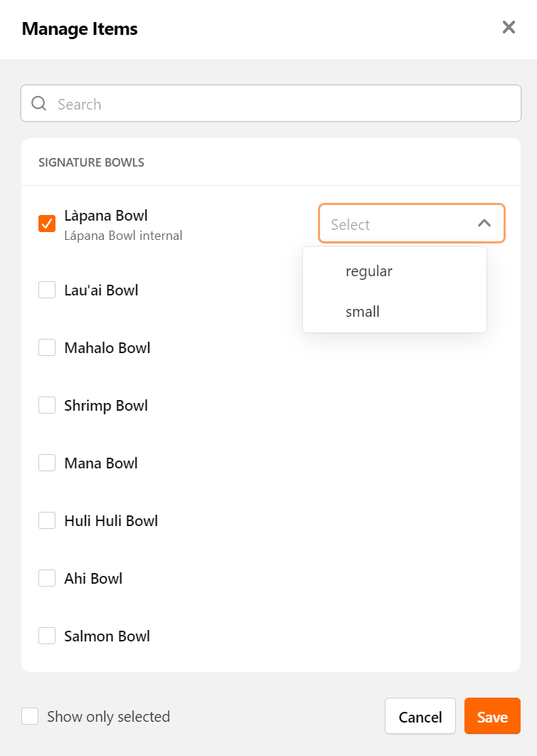Save the item changes

coord(492,716)
